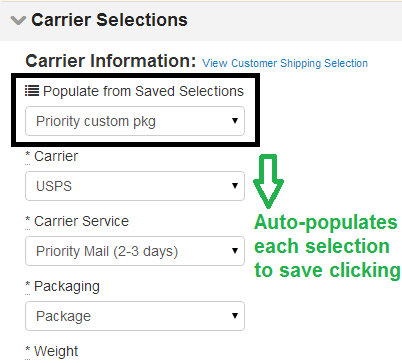Screen dimensions: 402x363
Task: Click the arrow on the saved selections combo box
Action: pos(235,121)
